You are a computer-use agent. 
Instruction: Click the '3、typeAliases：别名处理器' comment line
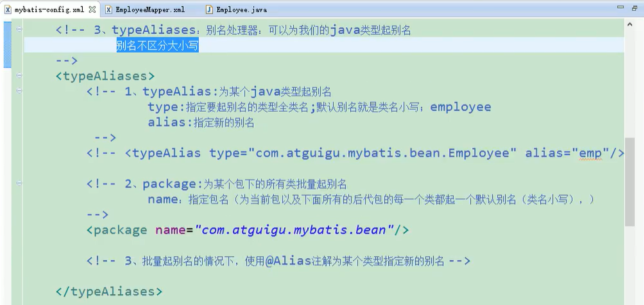(x=233, y=30)
